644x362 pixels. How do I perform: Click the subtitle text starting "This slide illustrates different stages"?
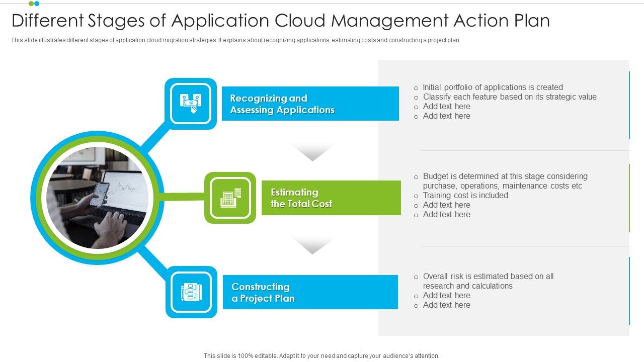pos(235,40)
